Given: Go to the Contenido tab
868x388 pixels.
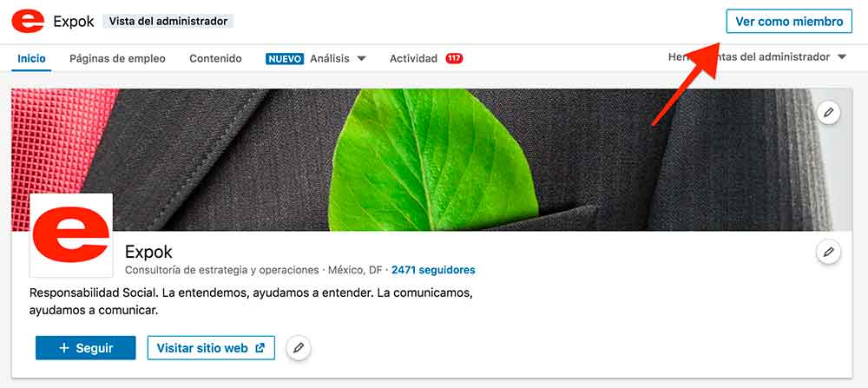Looking at the screenshot, I should point(215,59).
